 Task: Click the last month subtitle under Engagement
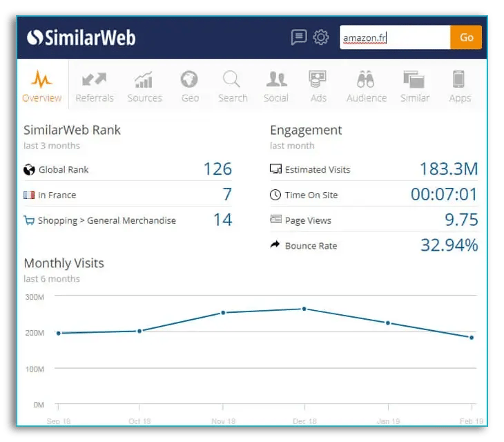[292, 146]
